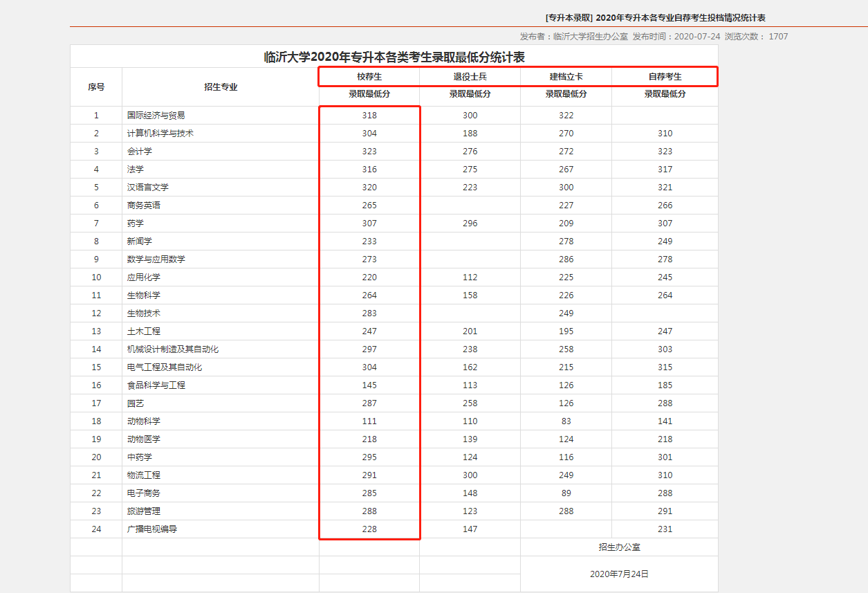Select the 退役士兵 column header

tap(469, 76)
